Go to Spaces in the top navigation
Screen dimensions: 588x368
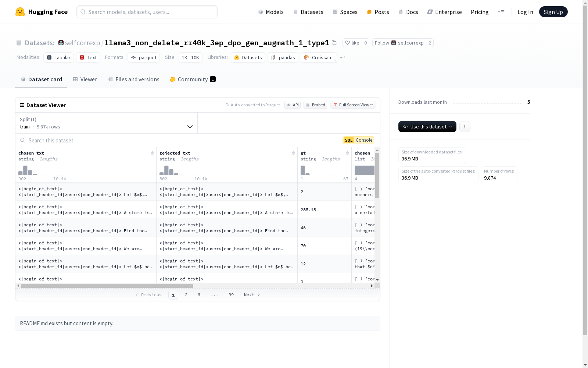pyautogui.click(x=345, y=12)
